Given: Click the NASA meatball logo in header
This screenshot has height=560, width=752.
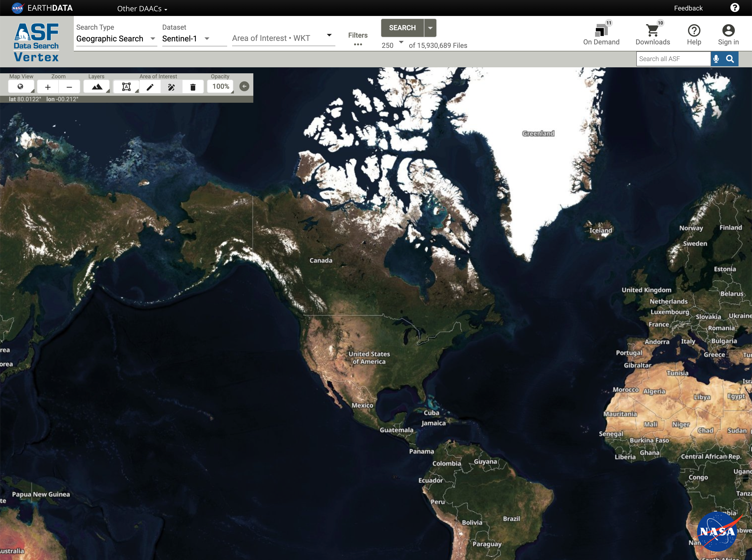Looking at the screenshot, I should (x=18, y=8).
